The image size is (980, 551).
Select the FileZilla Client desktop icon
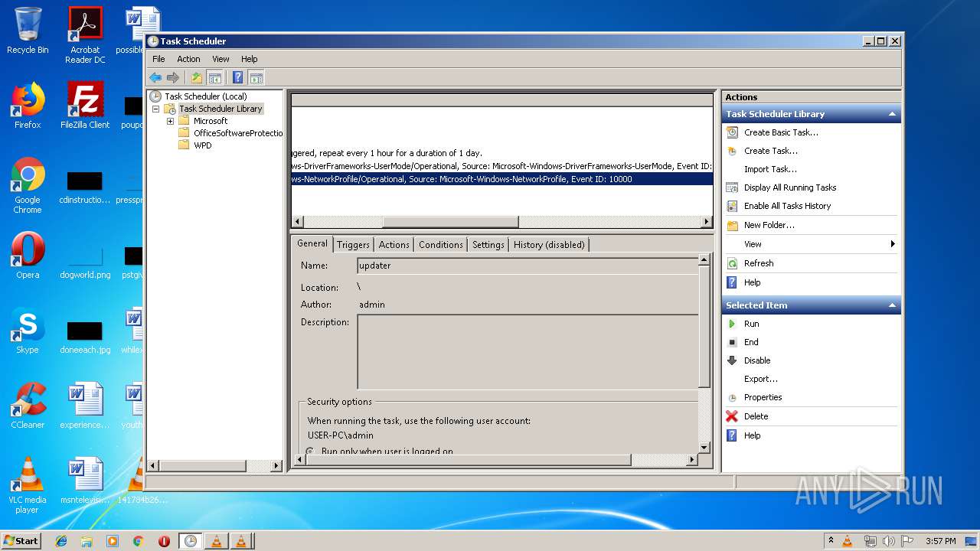85,105
